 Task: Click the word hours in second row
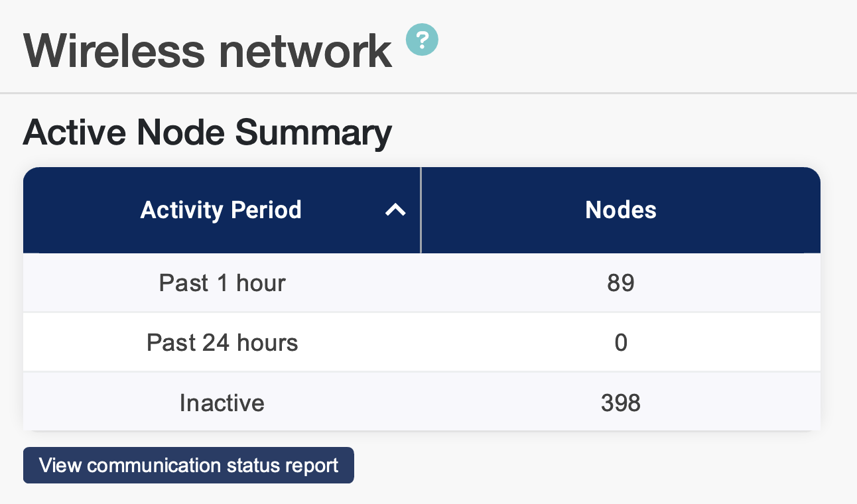pyautogui.click(x=269, y=343)
